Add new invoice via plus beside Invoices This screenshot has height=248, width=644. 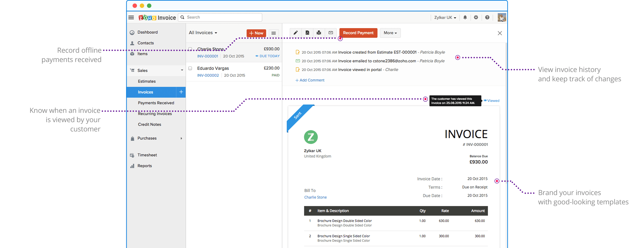(x=181, y=92)
